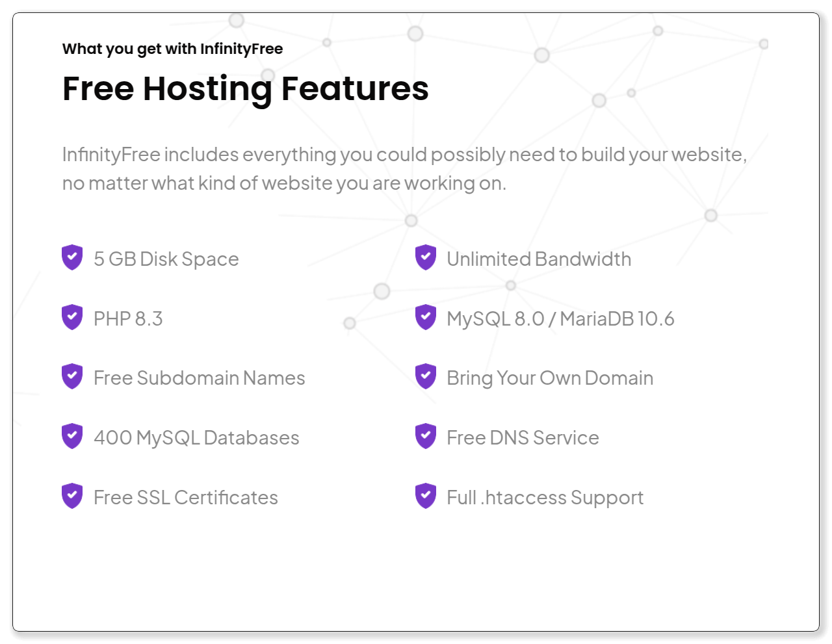The image size is (832, 644).
Task: Click the What you get with InfinityFree subtitle
Action: tap(172, 49)
